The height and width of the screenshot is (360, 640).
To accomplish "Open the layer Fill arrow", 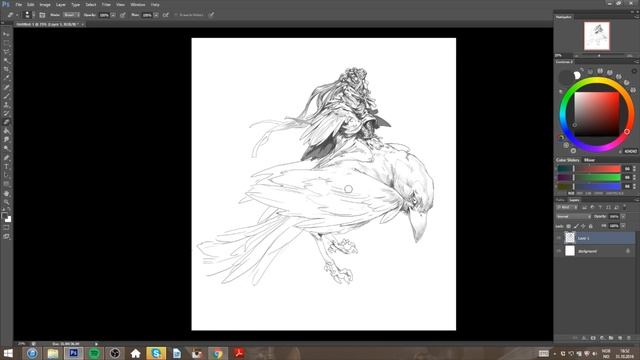I will pyautogui.click(x=623, y=226).
